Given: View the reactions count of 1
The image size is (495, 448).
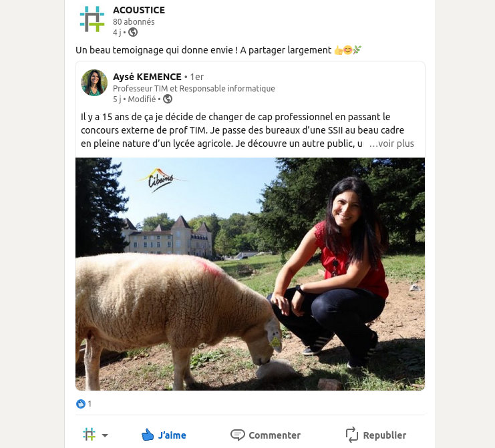Looking at the screenshot, I should point(90,404).
